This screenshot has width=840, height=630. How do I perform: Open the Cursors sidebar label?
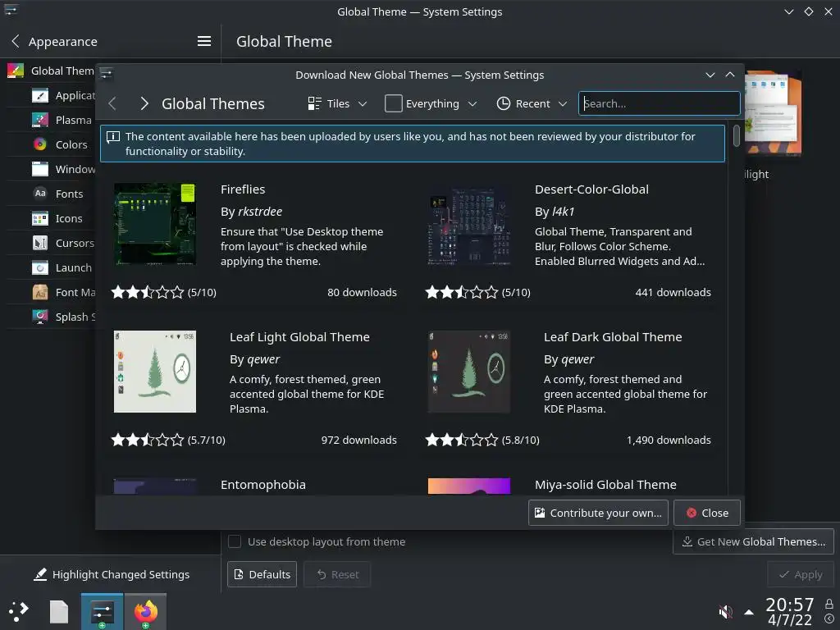(x=75, y=243)
